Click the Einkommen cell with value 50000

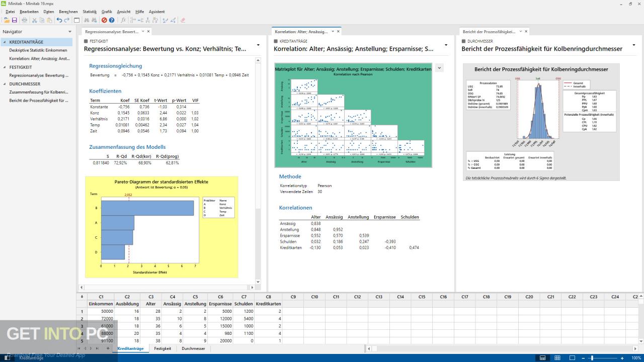click(101, 311)
